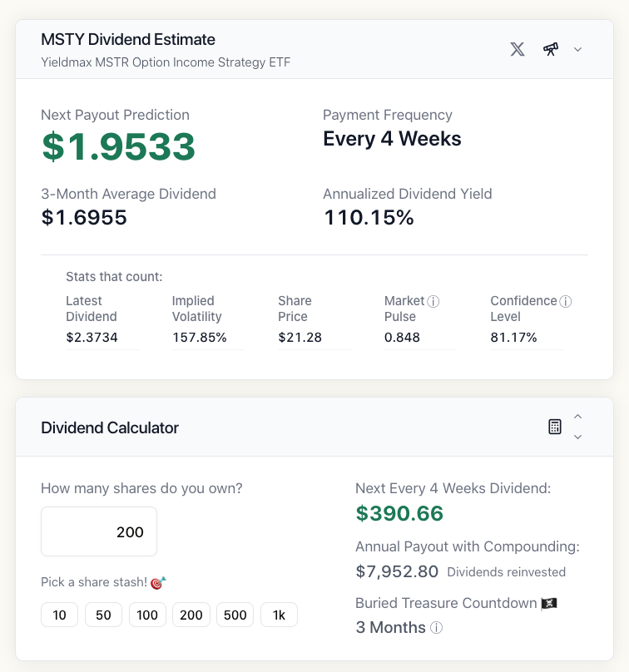
Task: Click the Stats that count label
Action: point(114,277)
